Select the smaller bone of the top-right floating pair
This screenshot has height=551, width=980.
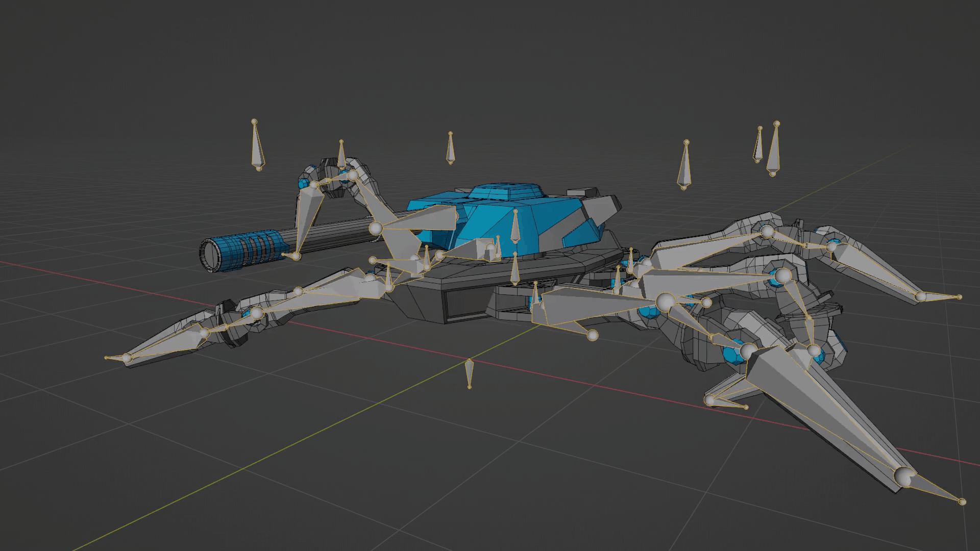coord(758,145)
